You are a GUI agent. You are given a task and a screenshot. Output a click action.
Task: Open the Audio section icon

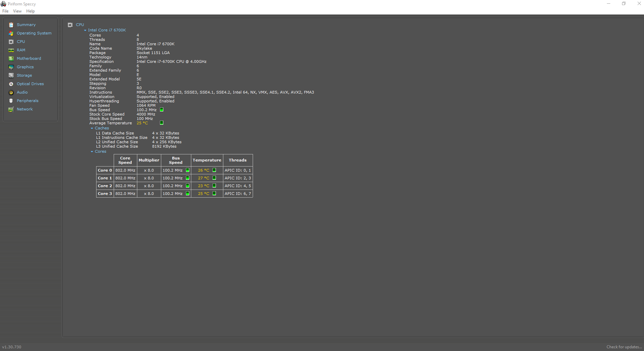pyautogui.click(x=11, y=92)
